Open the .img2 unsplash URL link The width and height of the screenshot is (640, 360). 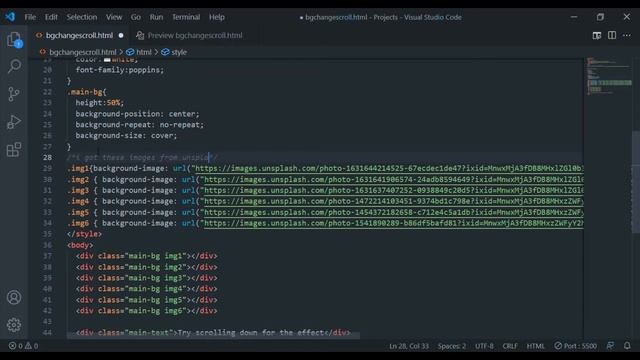pyautogui.click(x=393, y=179)
